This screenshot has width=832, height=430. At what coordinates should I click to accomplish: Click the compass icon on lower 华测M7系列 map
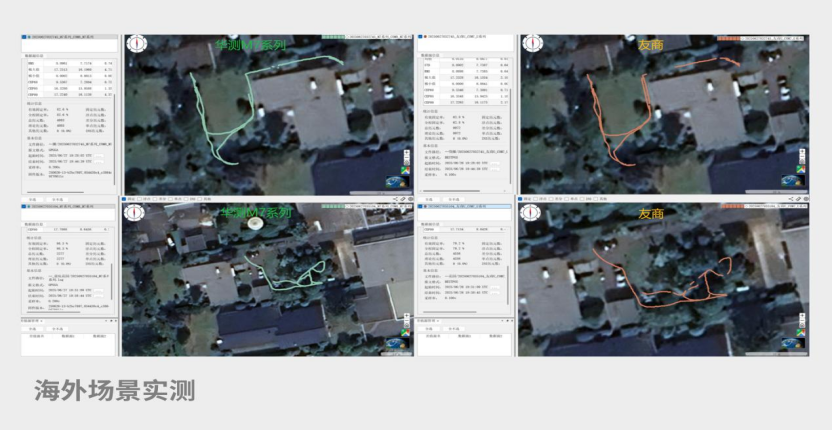(x=134, y=212)
